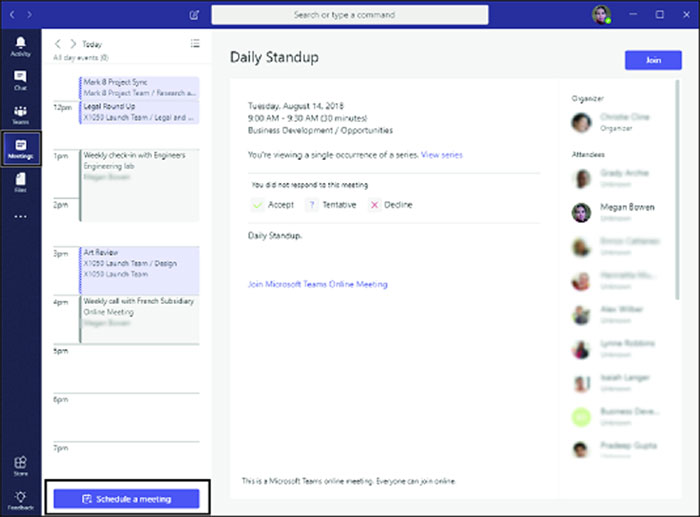Open the Mark 8 Project Sync meeting
700x517 pixels.
click(139, 88)
